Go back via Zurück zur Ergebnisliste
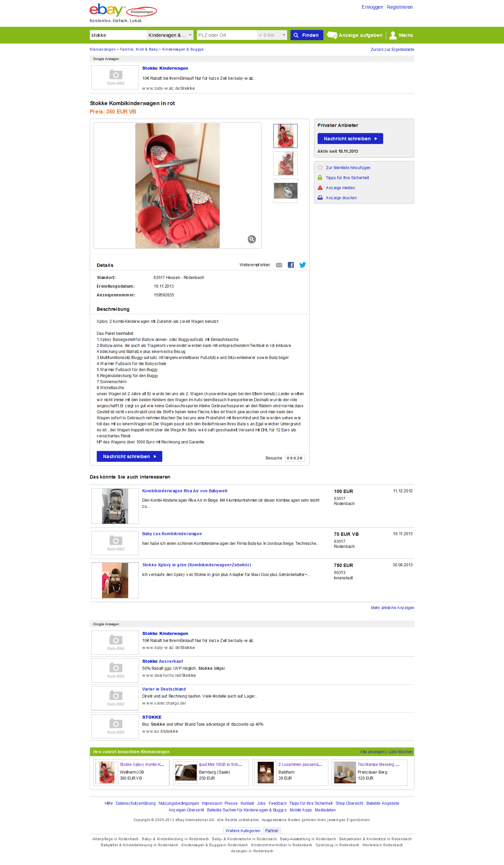The width and height of the screenshot is (504, 865). point(392,50)
